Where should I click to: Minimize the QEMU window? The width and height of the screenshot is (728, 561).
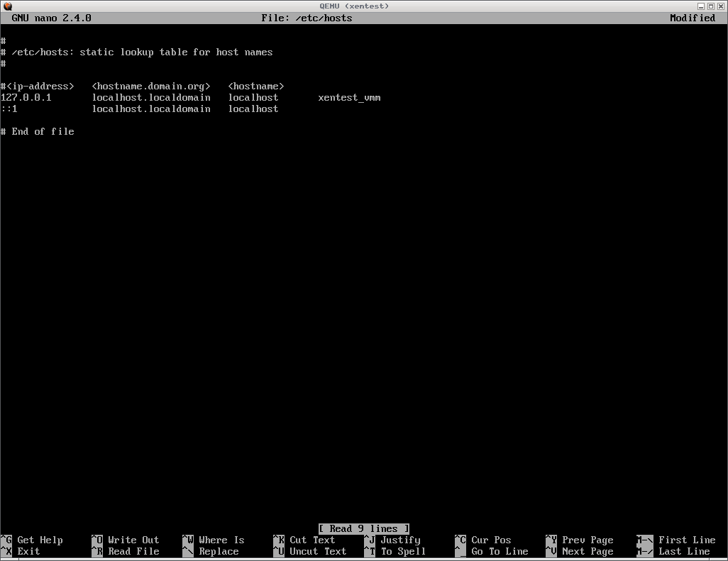[x=701, y=6]
